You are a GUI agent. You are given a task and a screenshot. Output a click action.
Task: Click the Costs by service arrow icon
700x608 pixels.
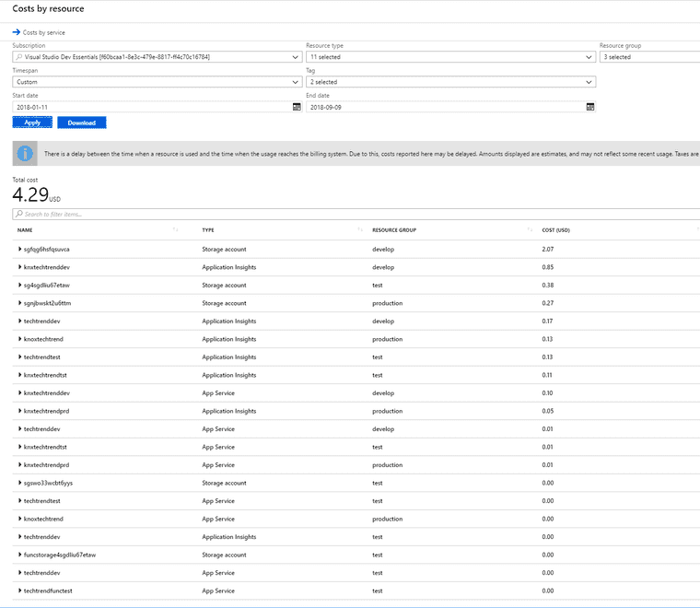(17, 32)
